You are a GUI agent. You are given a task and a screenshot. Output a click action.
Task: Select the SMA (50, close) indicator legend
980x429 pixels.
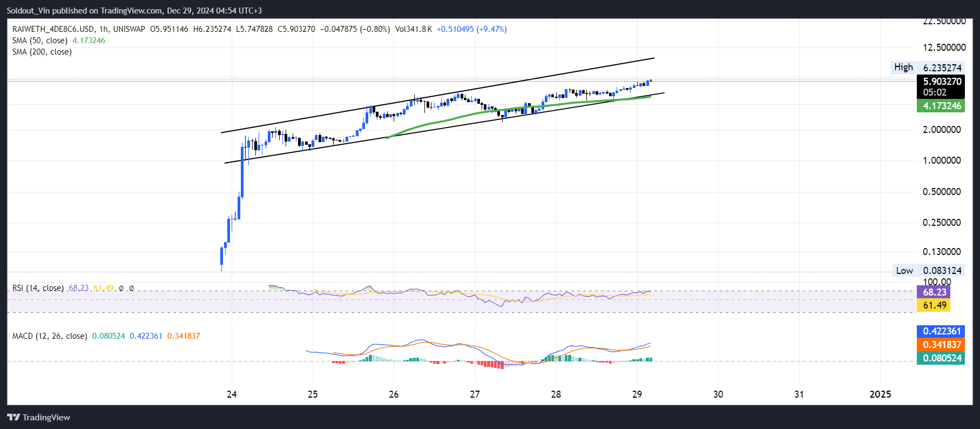(40, 41)
